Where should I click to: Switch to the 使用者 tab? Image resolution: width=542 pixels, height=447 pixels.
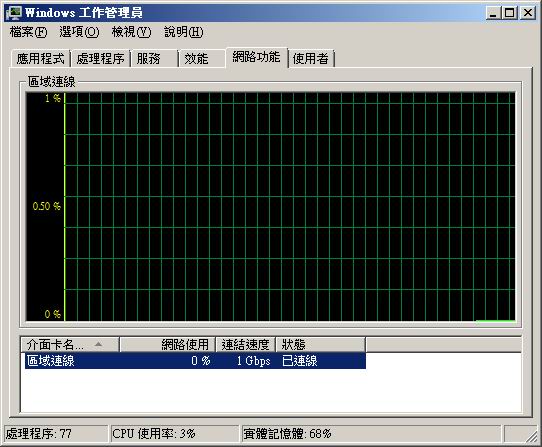[x=311, y=58]
